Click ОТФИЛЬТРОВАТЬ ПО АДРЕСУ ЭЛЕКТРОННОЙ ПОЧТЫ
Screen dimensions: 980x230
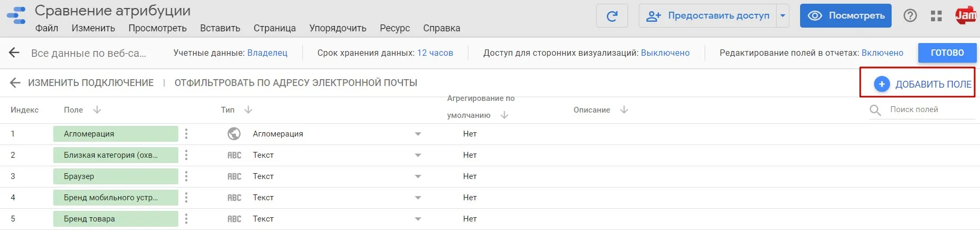point(296,83)
